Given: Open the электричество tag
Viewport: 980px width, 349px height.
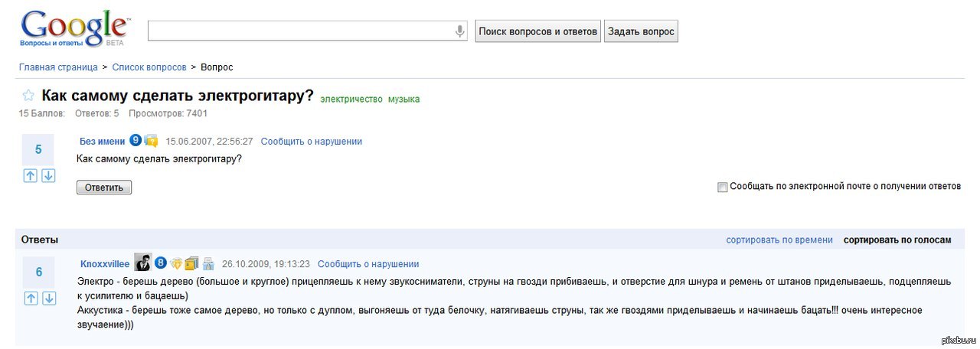Looking at the screenshot, I should point(351,99).
